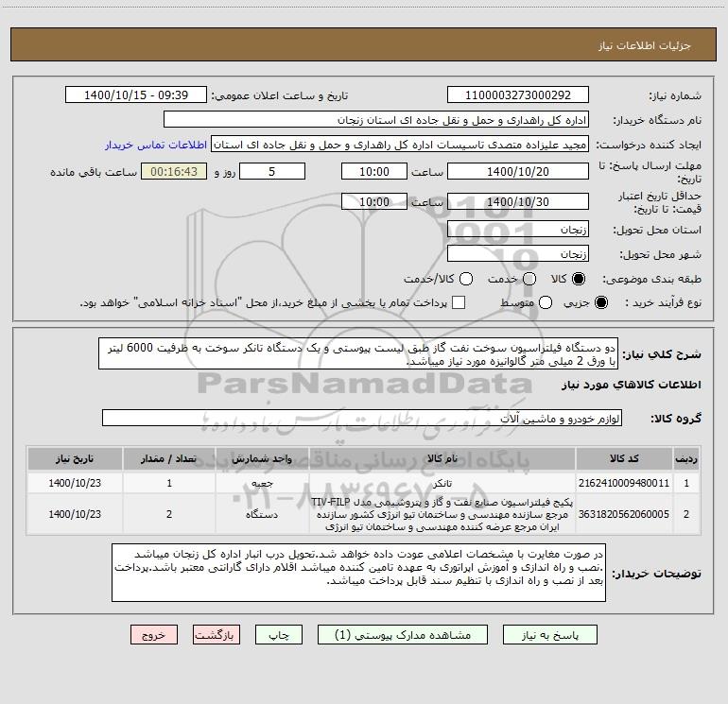Click the جزئیات اطلاعات نیاز header title

click(645, 45)
